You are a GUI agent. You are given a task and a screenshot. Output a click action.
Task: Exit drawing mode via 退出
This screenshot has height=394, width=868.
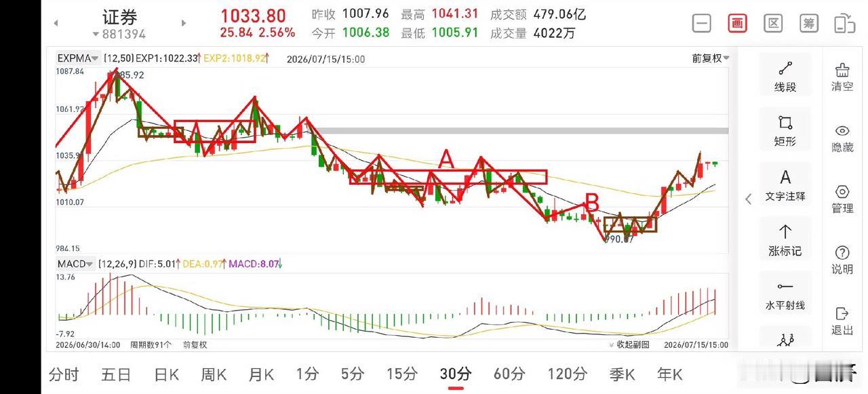coord(842,321)
